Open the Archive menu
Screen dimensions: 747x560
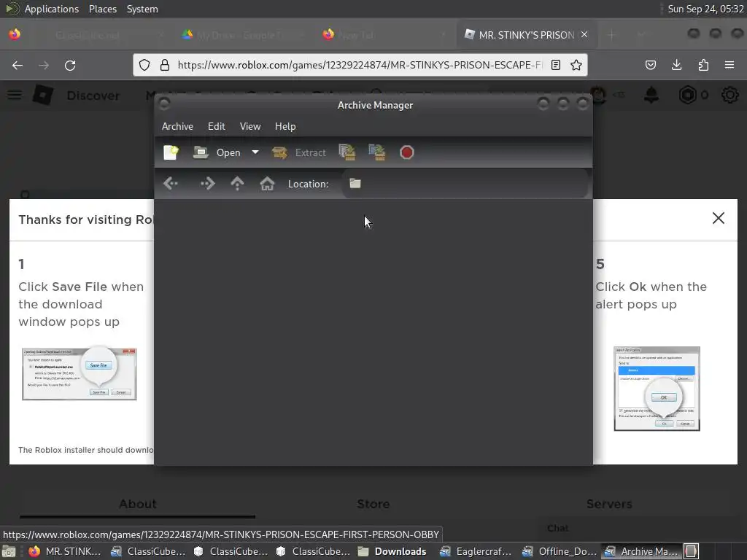pos(177,126)
